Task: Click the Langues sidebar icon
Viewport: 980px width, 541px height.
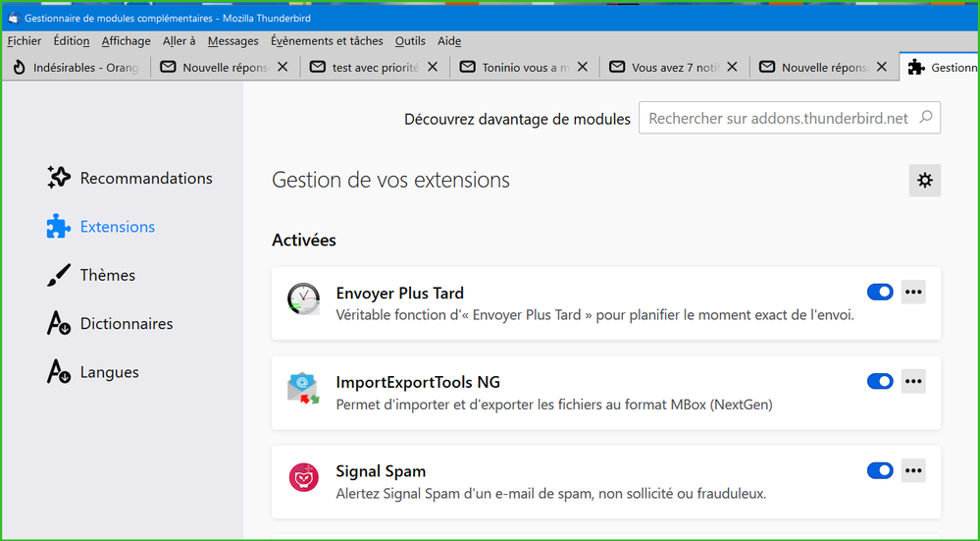Action: [59, 373]
